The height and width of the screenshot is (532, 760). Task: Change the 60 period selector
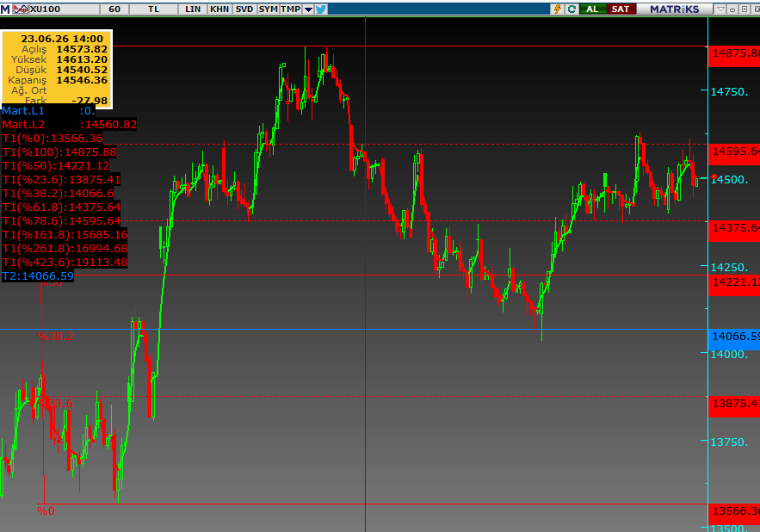coord(114,9)
